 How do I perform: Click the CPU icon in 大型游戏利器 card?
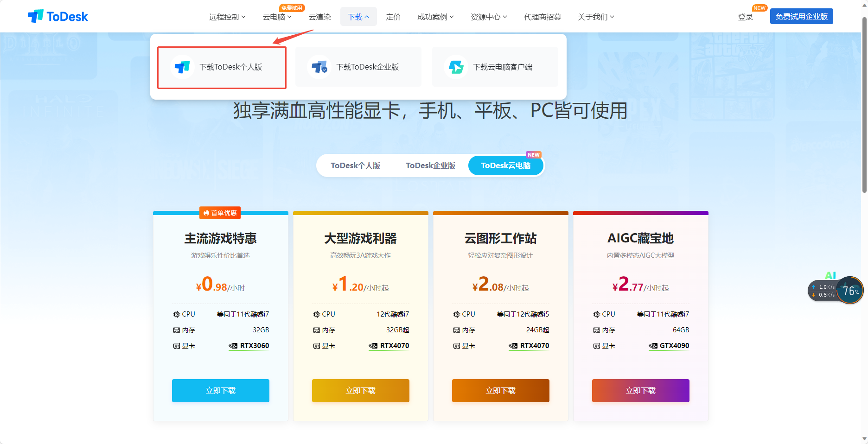(x=316, y=314)
